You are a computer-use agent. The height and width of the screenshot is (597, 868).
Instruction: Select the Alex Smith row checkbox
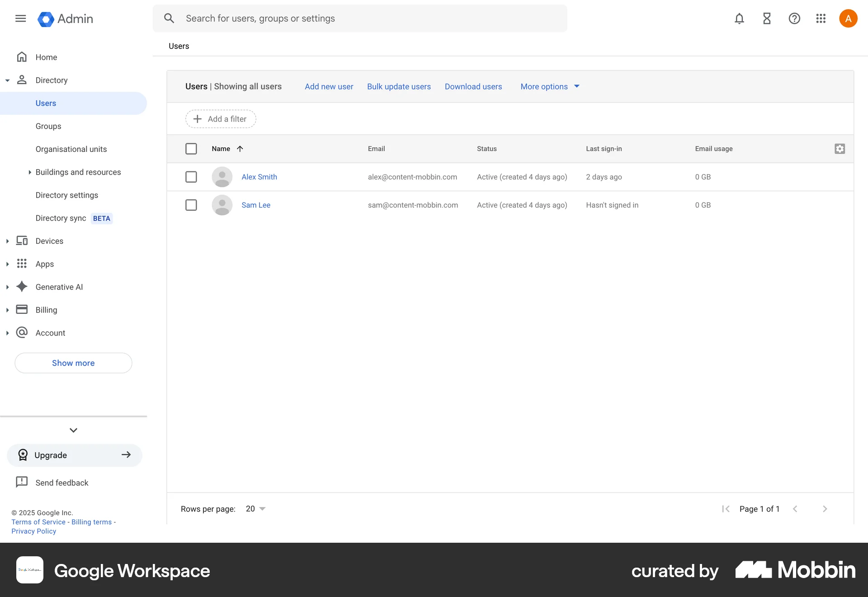click(x=191, y=177)
